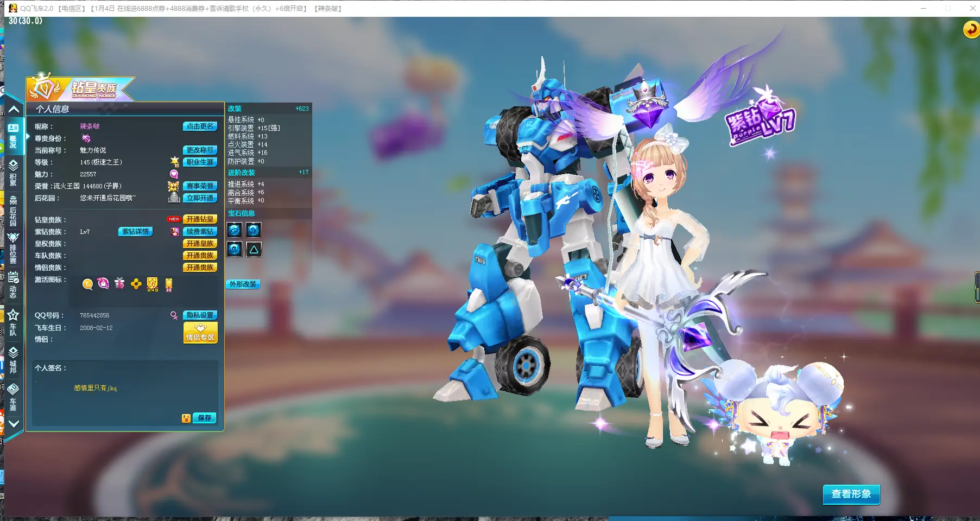Switch to the 后花园 sidebar tab
This screenshot has width=980, height=521.
pyautogui.click(x=13, y=211)
